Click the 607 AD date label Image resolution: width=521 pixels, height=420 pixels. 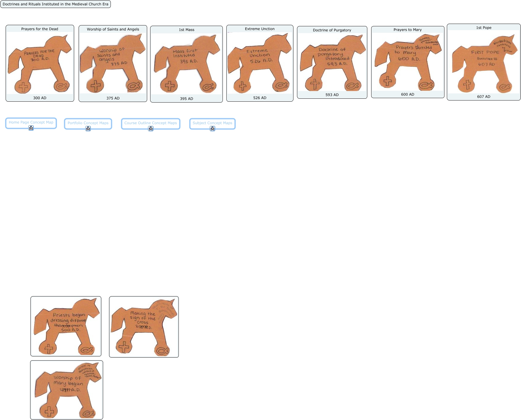(x=484, y=97)
